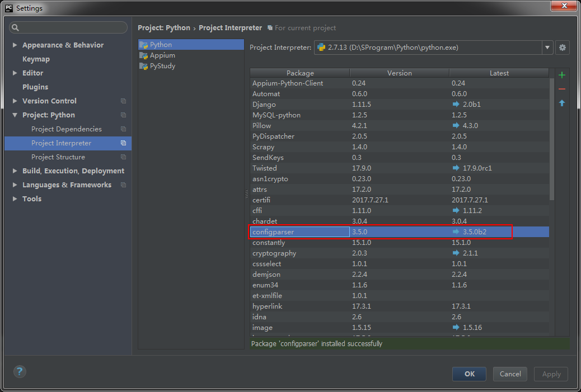The height and width of the screenshot is (392, 581).
Task: Click the copy icon beside Project Dependencies
Action: 123,129
